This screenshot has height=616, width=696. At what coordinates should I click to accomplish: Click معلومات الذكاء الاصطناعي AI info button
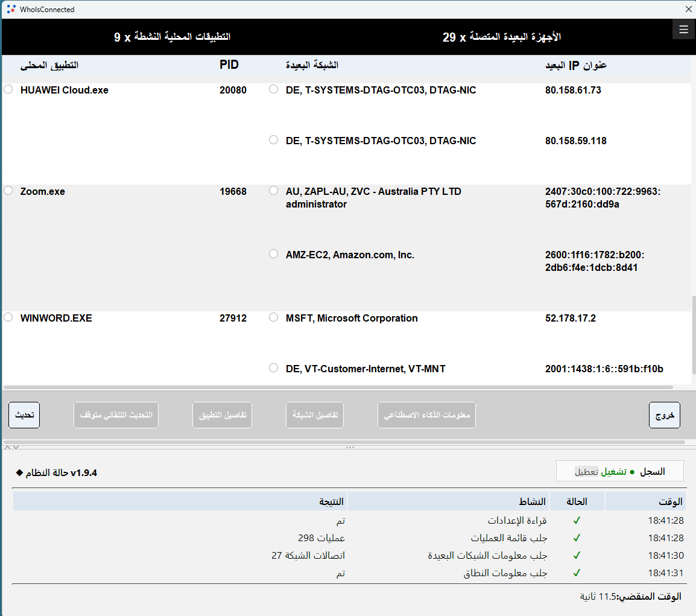[x=426, y=415]
